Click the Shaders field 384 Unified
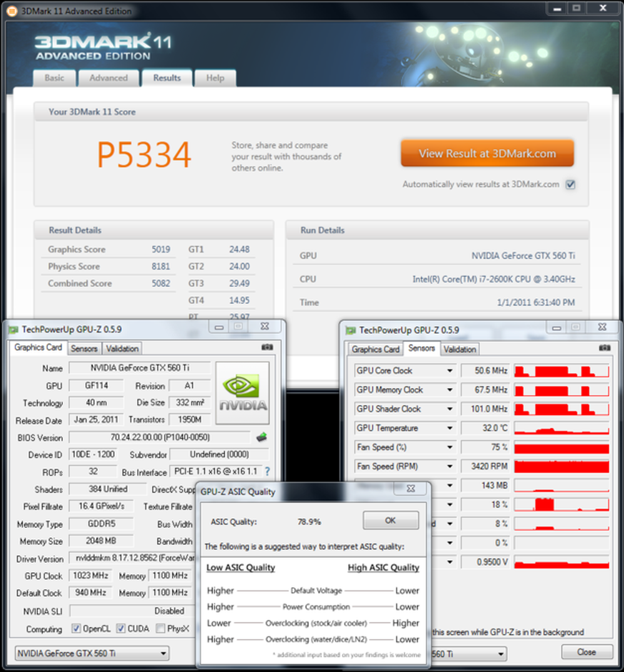Screen dimensions: 624x672 click(x=108, y=489)
